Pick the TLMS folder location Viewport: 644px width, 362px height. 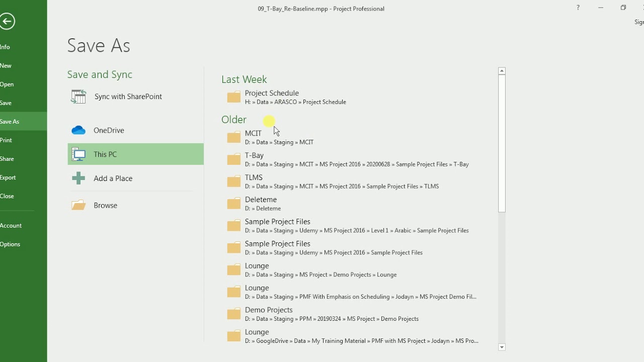click(x=254, y=178)
